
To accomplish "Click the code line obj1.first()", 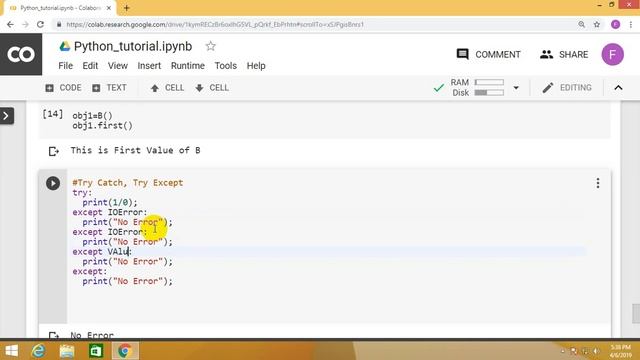I will (x=102, y=126).
